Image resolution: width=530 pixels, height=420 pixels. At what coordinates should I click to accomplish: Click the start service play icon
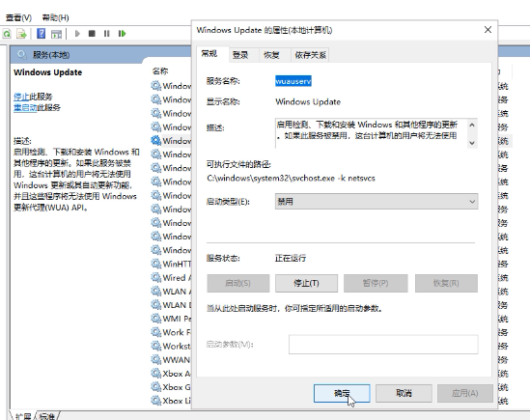pyautogui.click(x=77, y=34)
